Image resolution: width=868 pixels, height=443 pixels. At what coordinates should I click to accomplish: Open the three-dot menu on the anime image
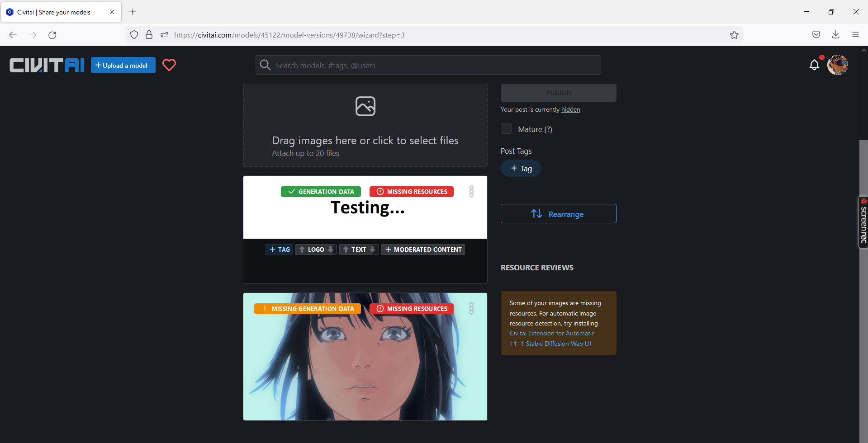pyautogui.click(x=471, y=308)
